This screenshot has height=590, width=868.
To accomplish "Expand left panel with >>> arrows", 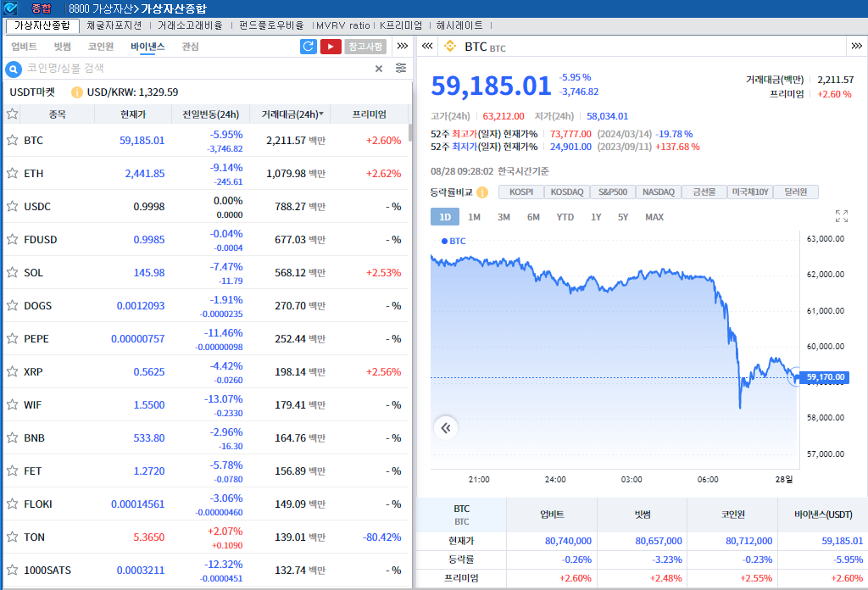I will pos(403,46).
